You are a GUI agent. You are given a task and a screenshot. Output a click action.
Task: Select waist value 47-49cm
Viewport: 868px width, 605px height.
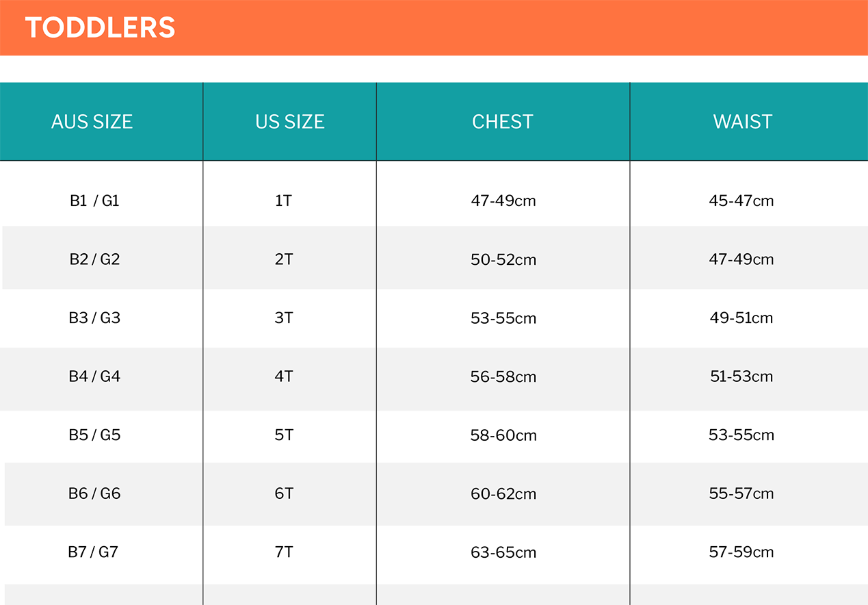pyautogui.click(x=741, y=259)
